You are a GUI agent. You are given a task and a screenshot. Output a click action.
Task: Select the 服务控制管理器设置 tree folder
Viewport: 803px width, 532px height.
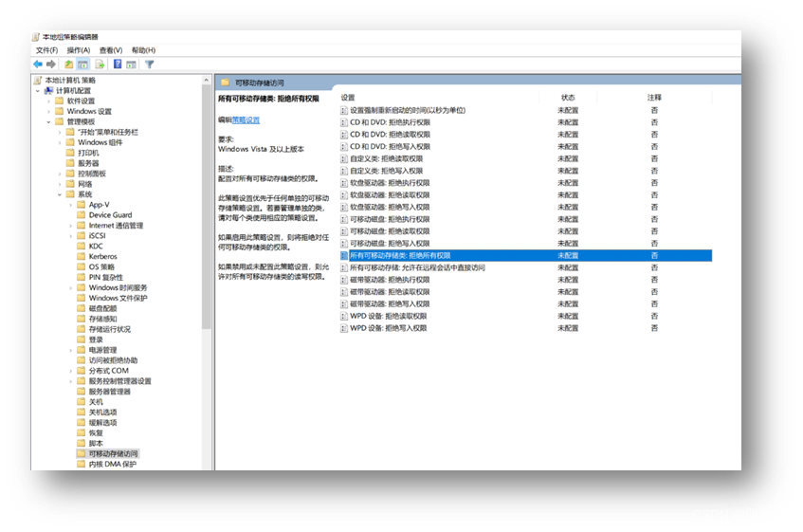click(119, 381)
